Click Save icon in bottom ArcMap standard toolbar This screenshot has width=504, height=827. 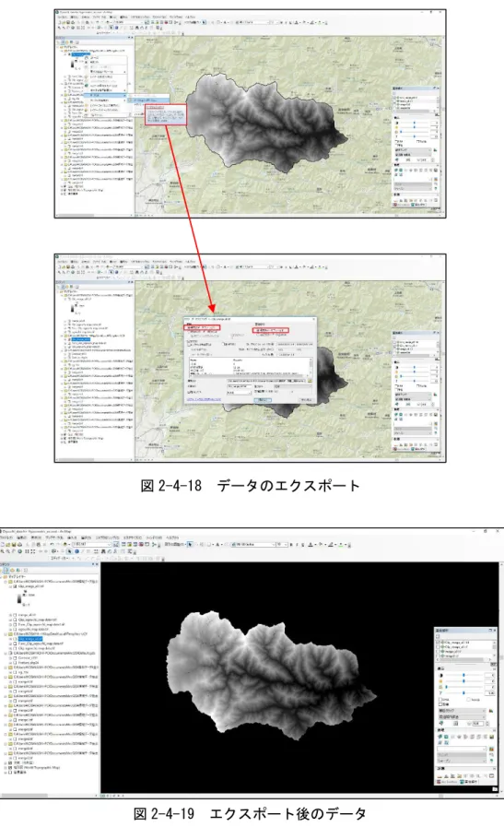[x=13, y=544]
